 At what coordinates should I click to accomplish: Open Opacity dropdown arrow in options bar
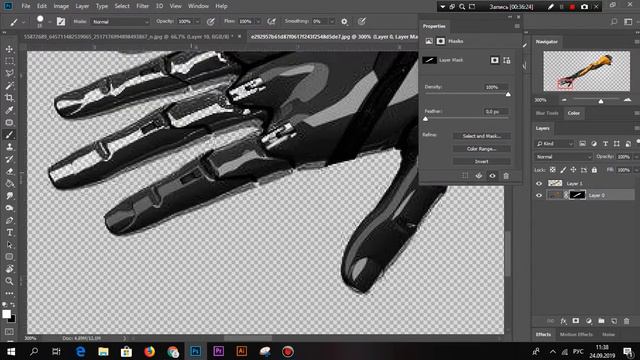198,22
